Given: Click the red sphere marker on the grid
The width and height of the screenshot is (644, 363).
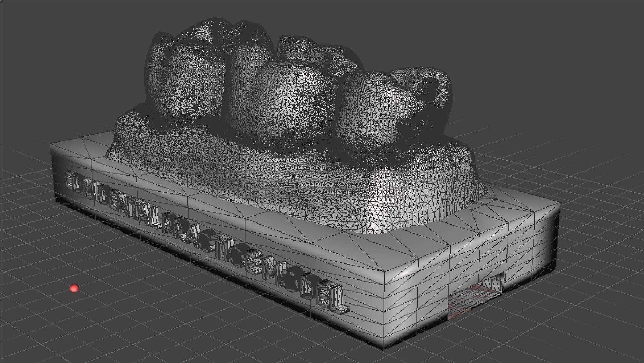Looking at the screenshot, I should [x=75, y=288].
